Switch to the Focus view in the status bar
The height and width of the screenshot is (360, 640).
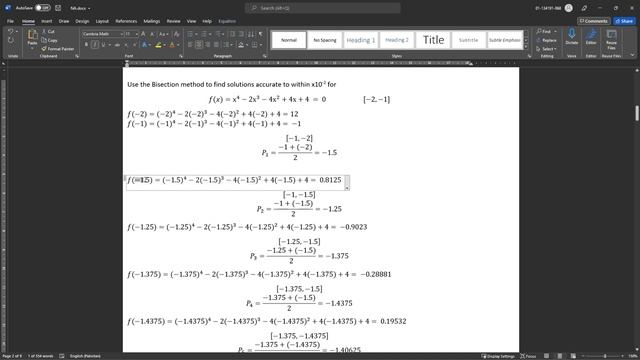528,356
